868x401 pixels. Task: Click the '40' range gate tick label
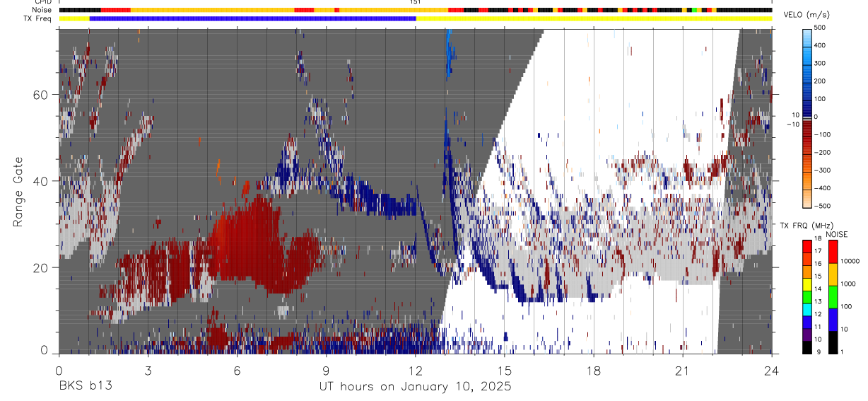[41, 181]
